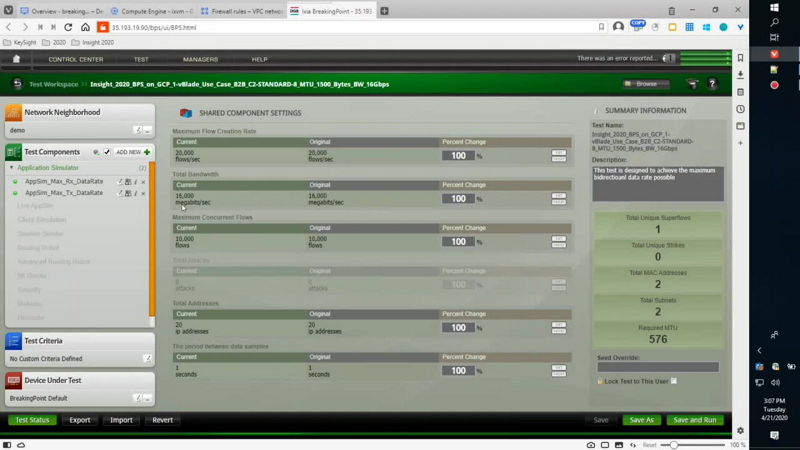Click the Test Criteria blue icon
The width and height of the screenshot is (800, 450).
tap(13, 341)
